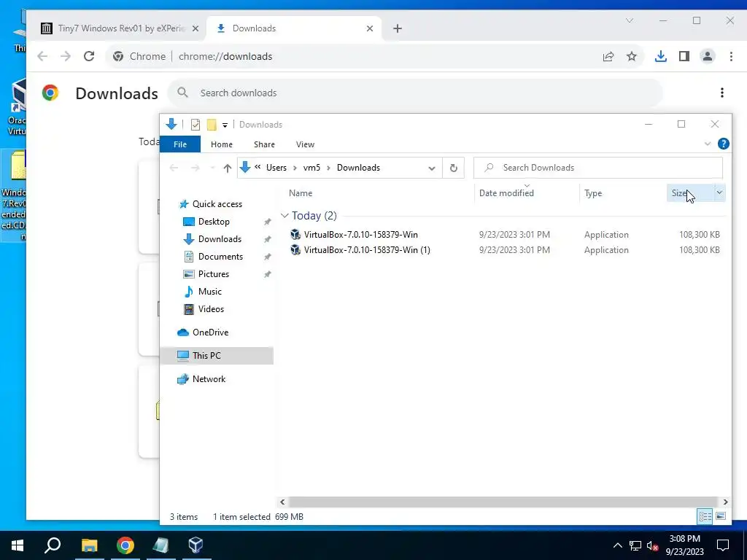The image size is (747, 560).
Task: Open Chrome tab search chevron
Action: pyautogui.click(x=630, y=20)
